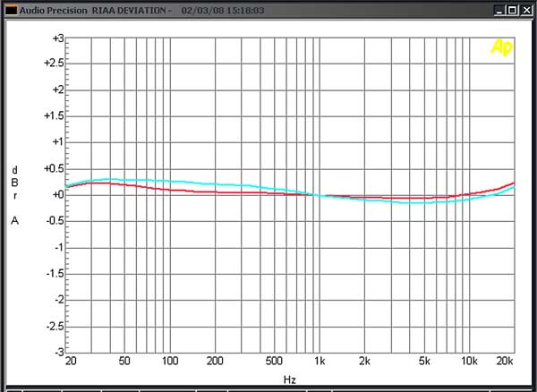
Task: Click the yellow Ap logo on graph
Action: pyautogui.click(x=501, y=47)
